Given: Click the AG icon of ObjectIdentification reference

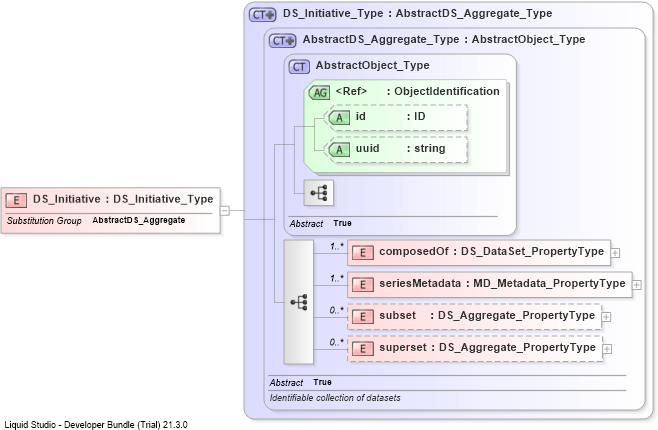Looking at the screenshot, I should tap(319, 92).
